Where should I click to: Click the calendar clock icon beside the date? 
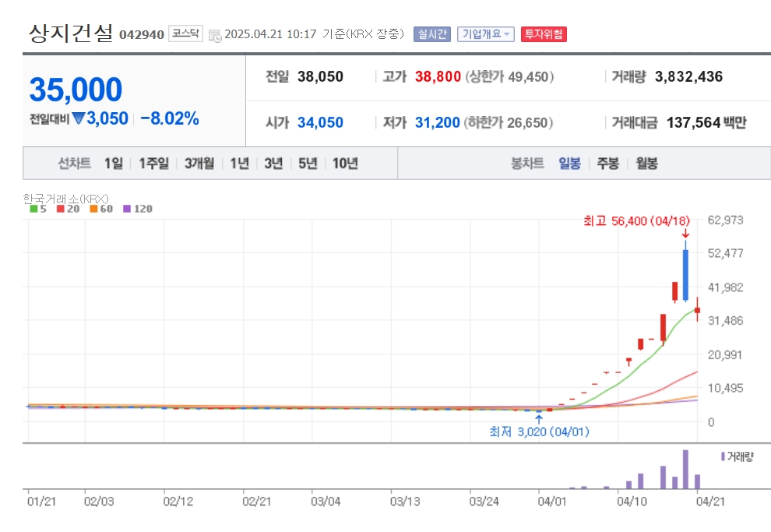tap(215, 35)
